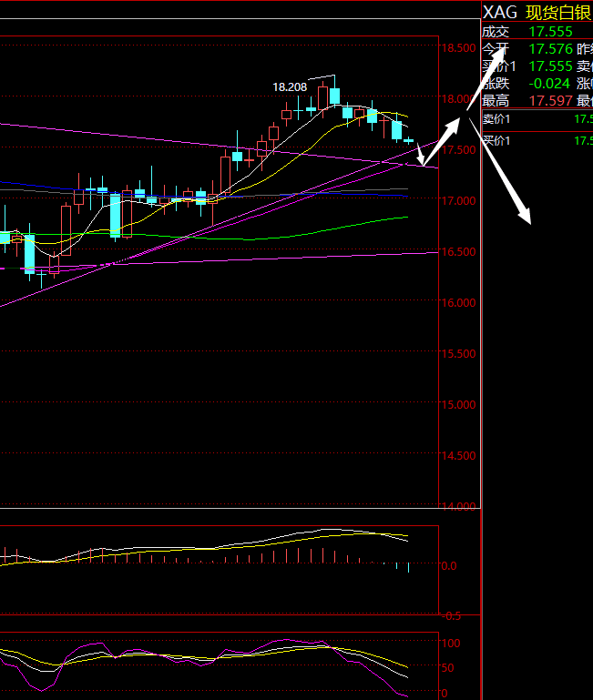Click the XAG symbol code in the quote header
The image size is (593, 700).
pos(500,12)
